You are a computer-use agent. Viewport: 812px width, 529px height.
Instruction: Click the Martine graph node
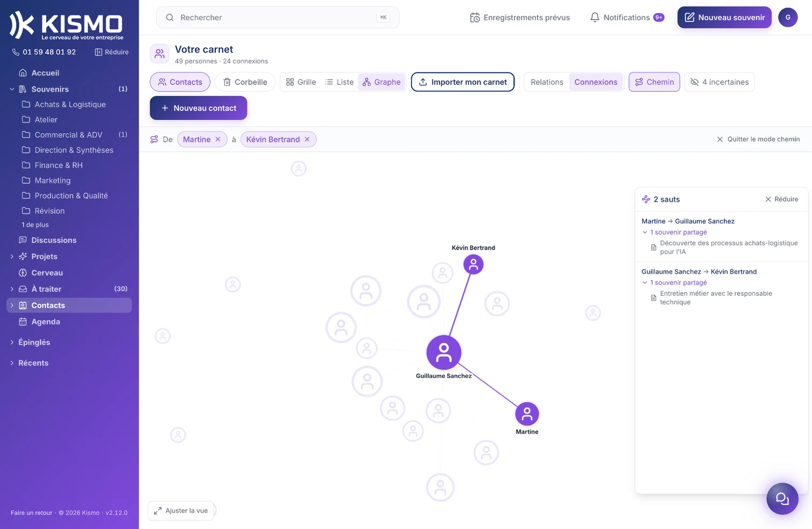pos(527,414)
